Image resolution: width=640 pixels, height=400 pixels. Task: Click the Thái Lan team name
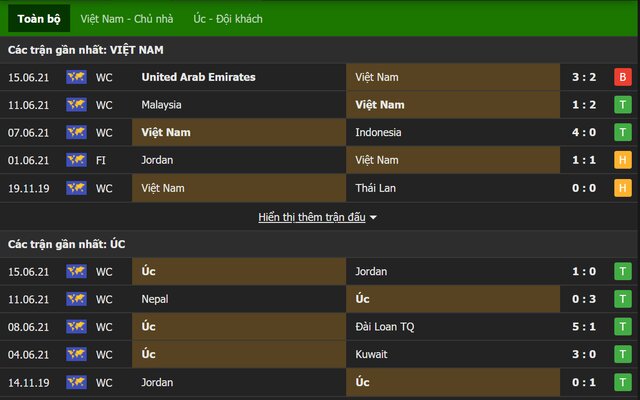click(376, 188)
